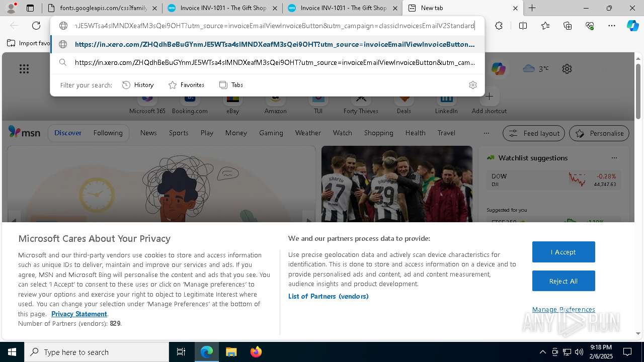Select the in.xero.com search suggestion
This screenshot has width=644, height=362.
coord(267,62)
